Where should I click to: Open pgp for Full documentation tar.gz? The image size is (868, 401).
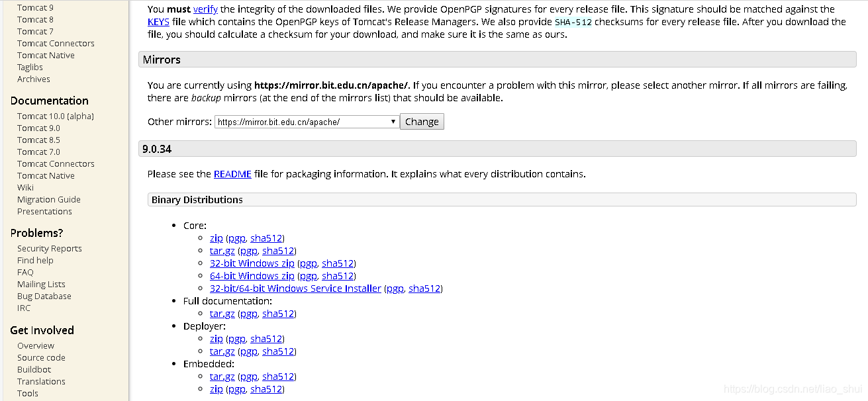click(249, 314)
